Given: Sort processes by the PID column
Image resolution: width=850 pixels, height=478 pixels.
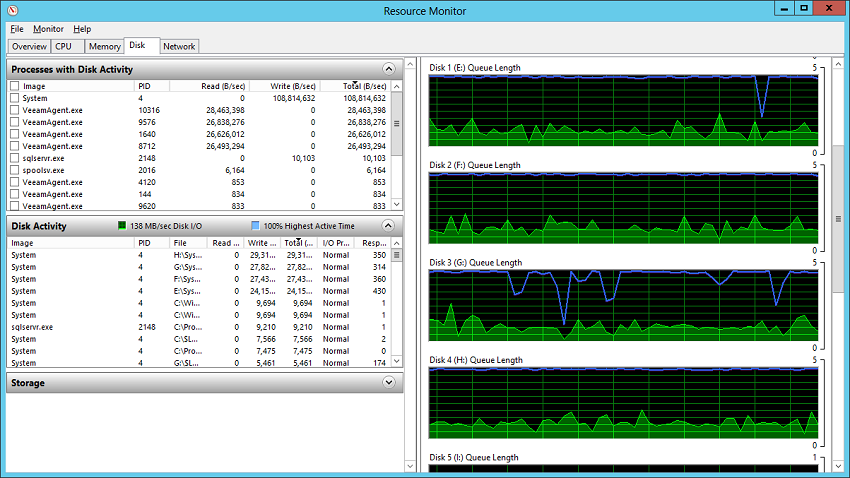Looking at the screenshot, I should 152,86.
